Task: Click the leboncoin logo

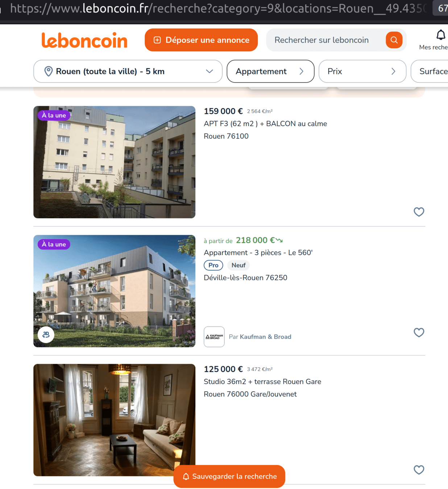Action: pyautogui.click(x=84, y=40)
